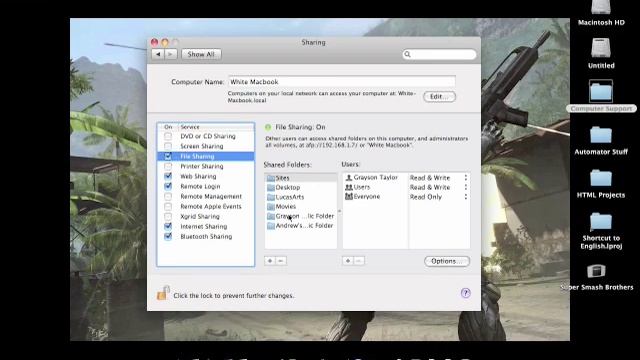Select Bluetooth Sharing service row
This screenshot has width=640, height=360.
[206, 236]
